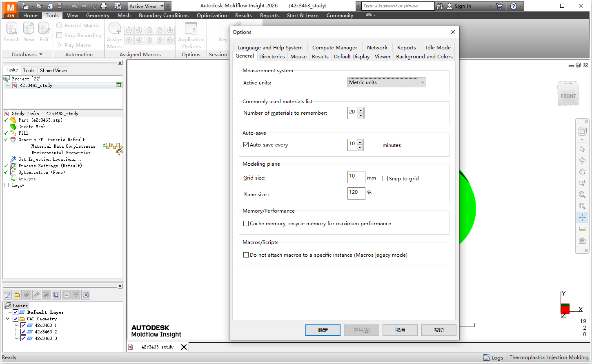
Task: Collapse the CAD Geometry layer group
Action: click(7, 319)
